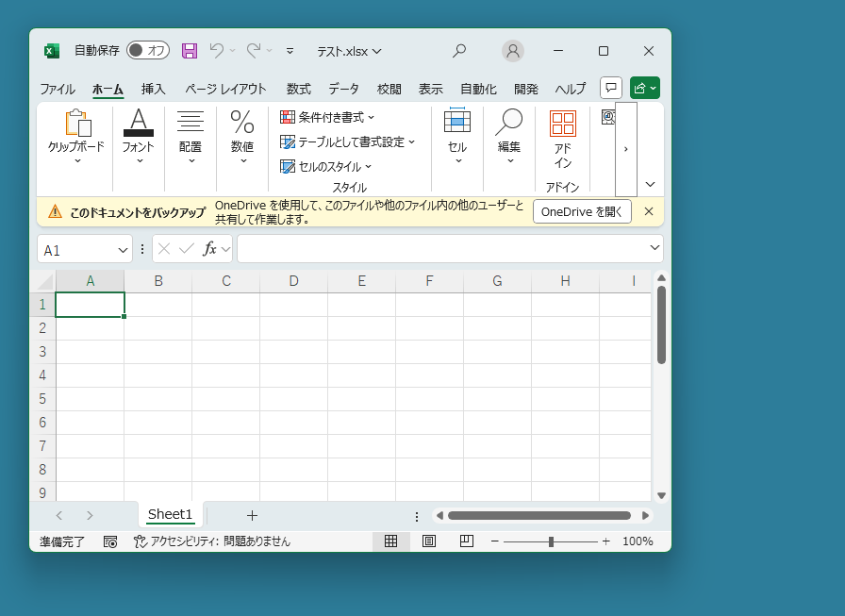
Task: Open the search magnifier in title bar
Action: click(x=459, y=51)
